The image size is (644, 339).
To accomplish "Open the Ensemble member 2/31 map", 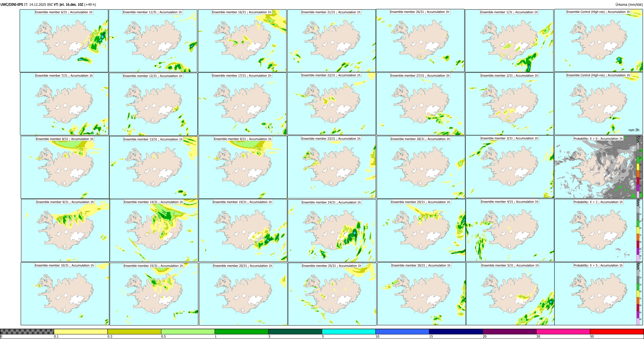I will click(510, 104).
